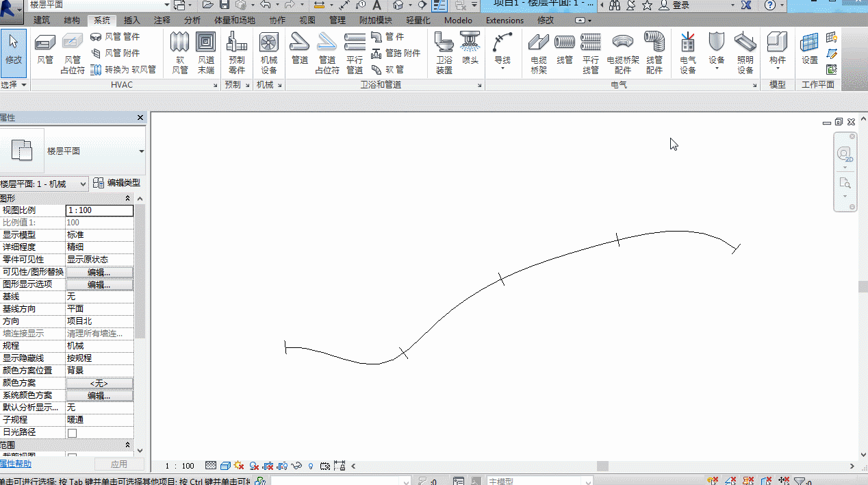868x485 pixels.
Task: Choose the 照明设备 lighting fixture tool
Action: [745, 53]
